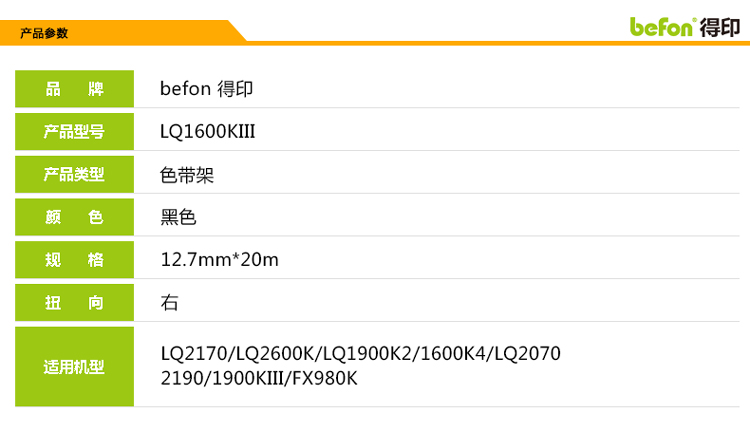Click the 黑色 color value
Screen dimensions: 750x440
tap(178, 218)
